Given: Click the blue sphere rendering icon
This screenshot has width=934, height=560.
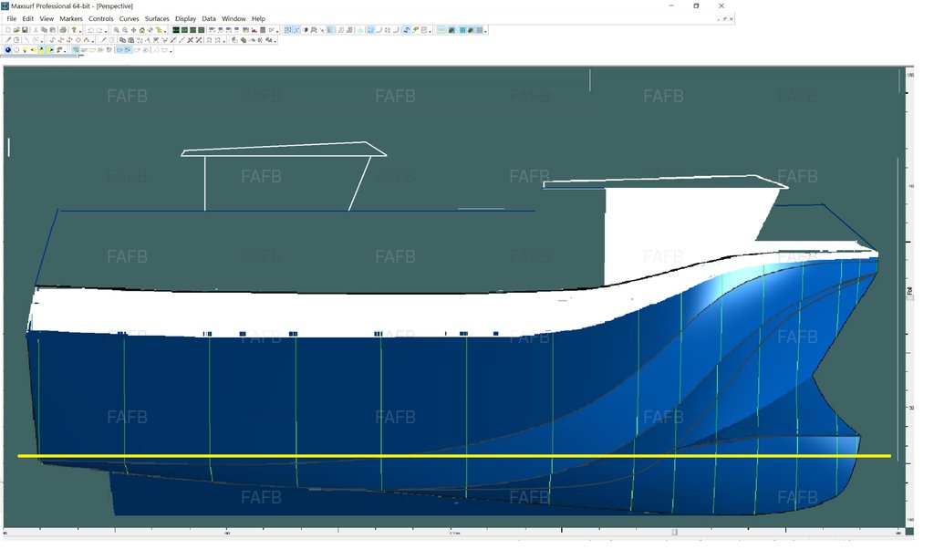Looking at the screenshot, I should tap(8, 50).
